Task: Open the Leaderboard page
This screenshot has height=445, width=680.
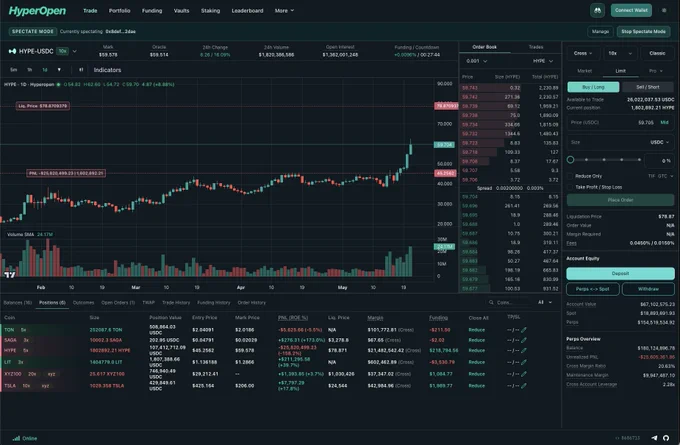Action: [247, 10]
